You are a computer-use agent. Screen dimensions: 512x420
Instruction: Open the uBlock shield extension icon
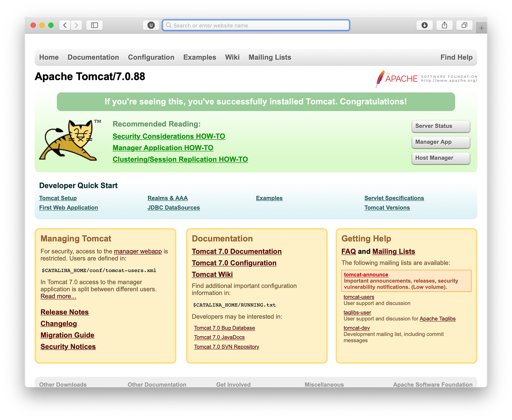click(151, 25)
